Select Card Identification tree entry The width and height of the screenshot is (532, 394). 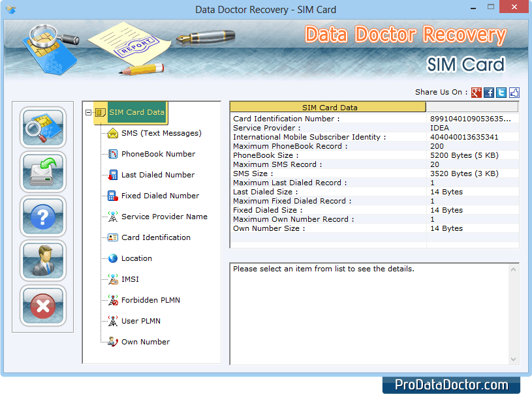(156, 237)
